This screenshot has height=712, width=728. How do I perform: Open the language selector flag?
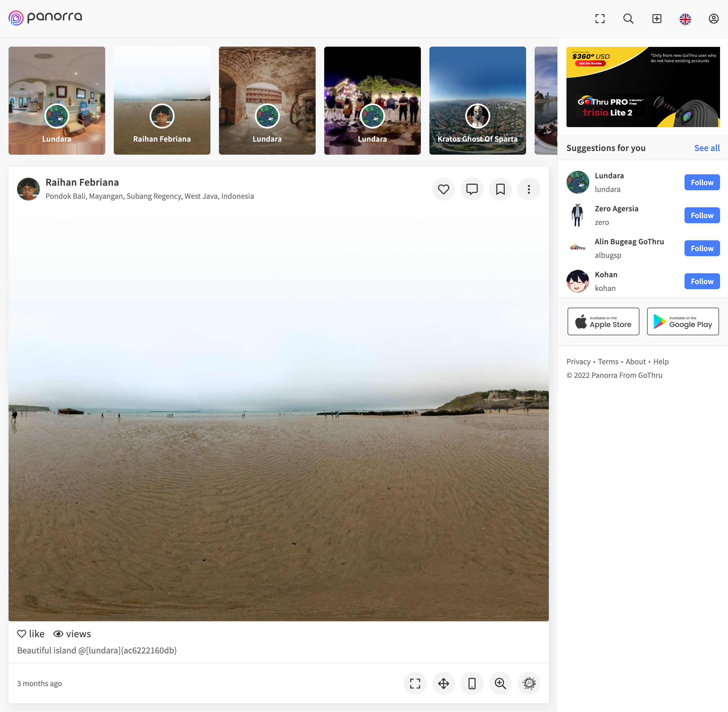tap(685, 19)
